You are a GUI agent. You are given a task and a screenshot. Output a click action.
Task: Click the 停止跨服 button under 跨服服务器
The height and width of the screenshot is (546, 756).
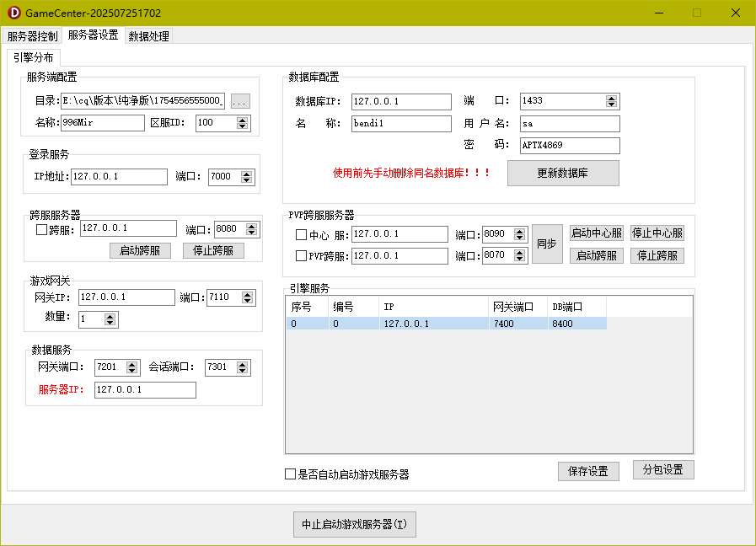pos(213,250)
